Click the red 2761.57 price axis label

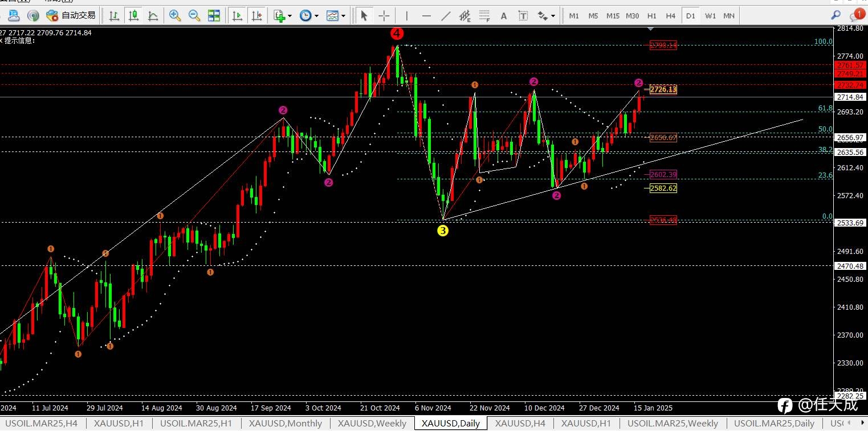coord(850,65)
